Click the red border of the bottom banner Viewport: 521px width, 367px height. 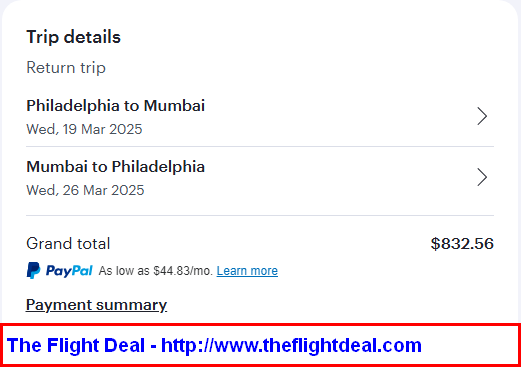[260, 324]
